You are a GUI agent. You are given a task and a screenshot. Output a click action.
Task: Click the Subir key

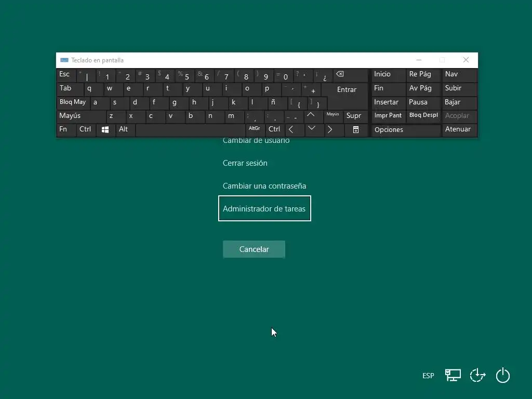click(459, 89)
